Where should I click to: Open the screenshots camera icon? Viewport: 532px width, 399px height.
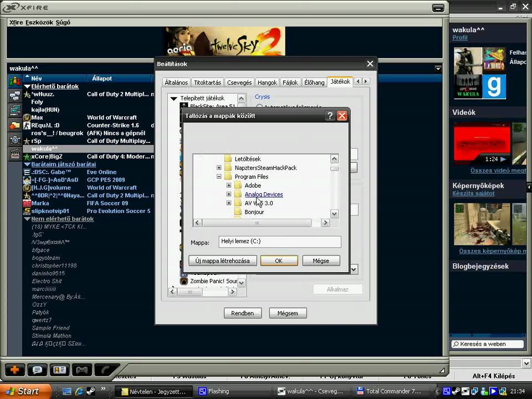point(15,140)
